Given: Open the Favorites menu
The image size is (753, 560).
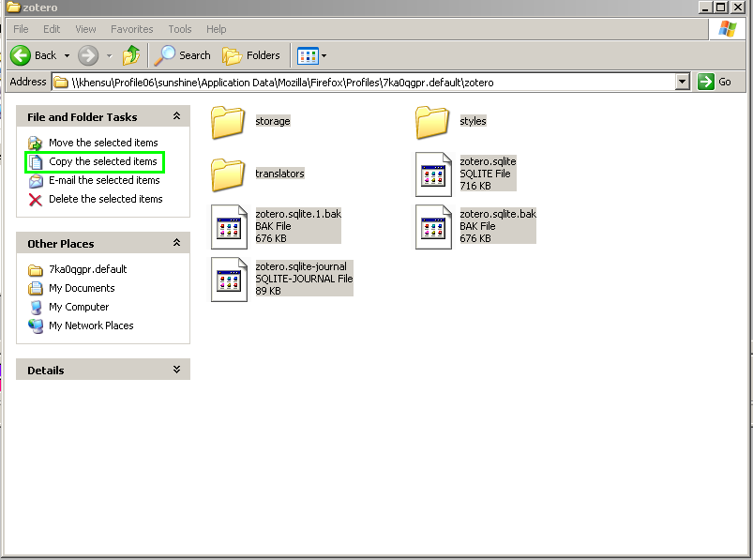Looking at the screenshot, I should (x=131, y=29).
